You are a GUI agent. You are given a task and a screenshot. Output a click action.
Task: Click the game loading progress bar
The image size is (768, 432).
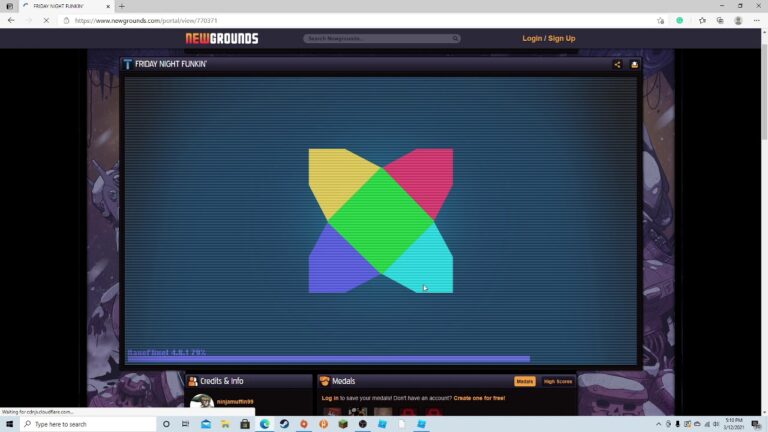[x=328, y=359]
